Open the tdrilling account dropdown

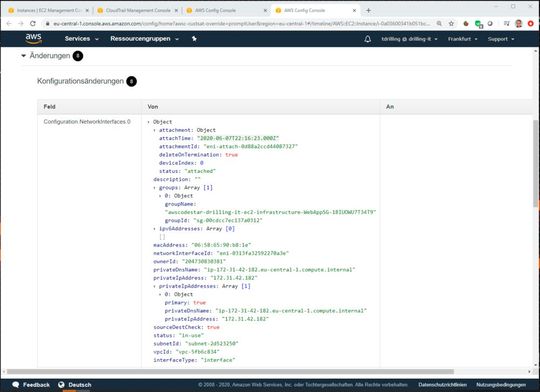tap(409, 39)
